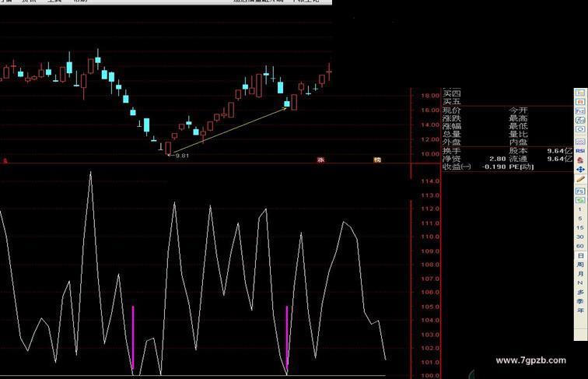The image size is (588, 379).
Task: Click the 内盘 label
Action: [518, 142]
